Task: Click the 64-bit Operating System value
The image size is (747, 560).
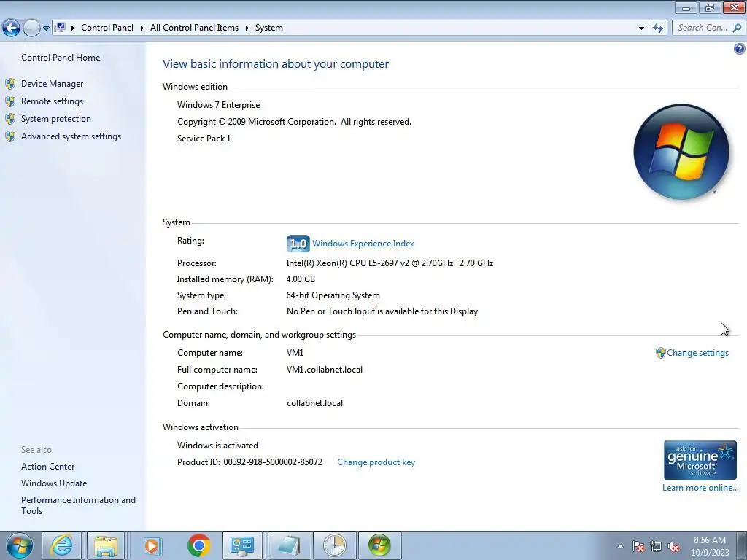Action: pos(333,295)
